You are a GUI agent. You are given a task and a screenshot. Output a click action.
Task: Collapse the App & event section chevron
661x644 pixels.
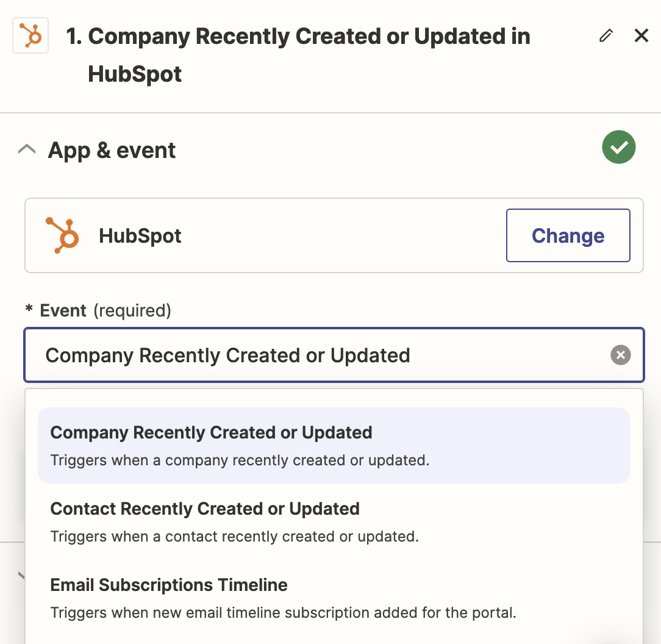click(27, 150)
